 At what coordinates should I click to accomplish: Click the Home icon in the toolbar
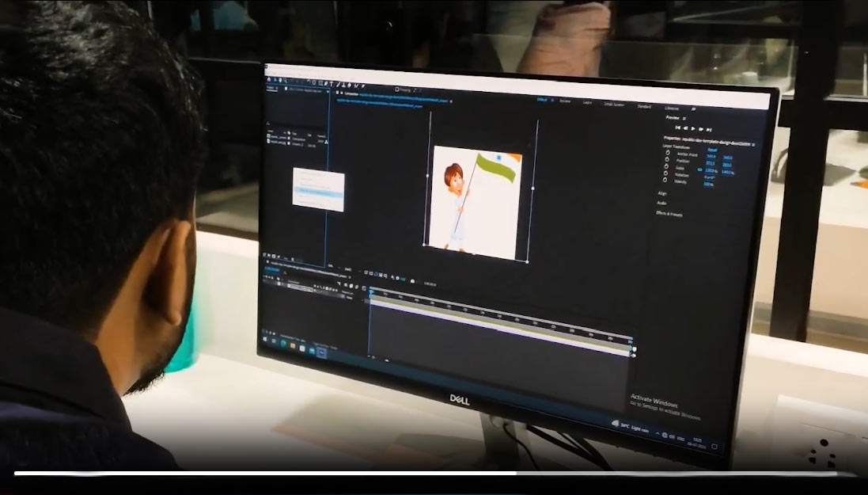pos(269,79)
